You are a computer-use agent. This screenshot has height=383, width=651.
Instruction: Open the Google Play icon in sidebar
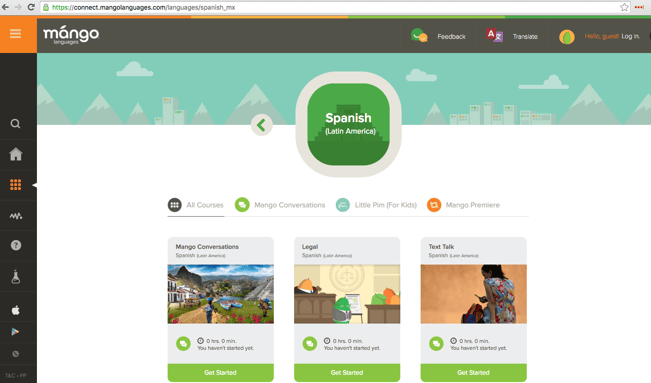[15, 332]
